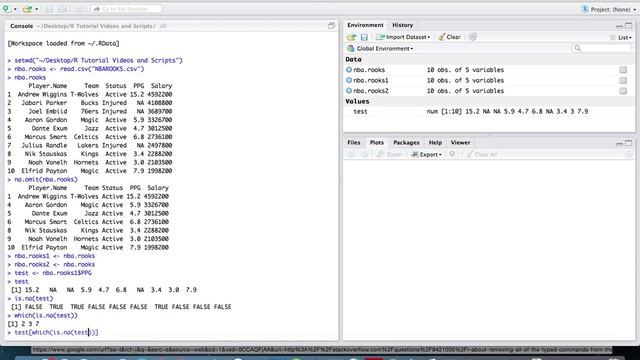640x360 pixels.
Task: Expand the nba.rooks data frame icon
Action: coord(349,70)
